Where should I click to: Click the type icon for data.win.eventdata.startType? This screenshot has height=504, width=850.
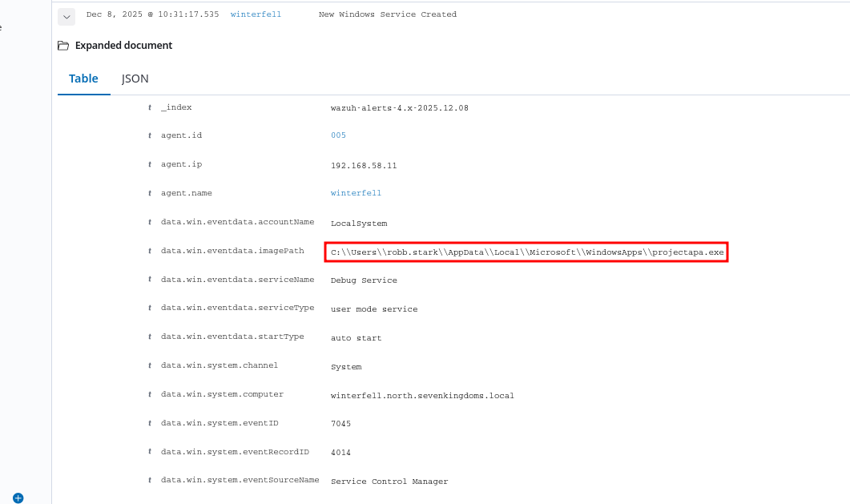point(150,337)
